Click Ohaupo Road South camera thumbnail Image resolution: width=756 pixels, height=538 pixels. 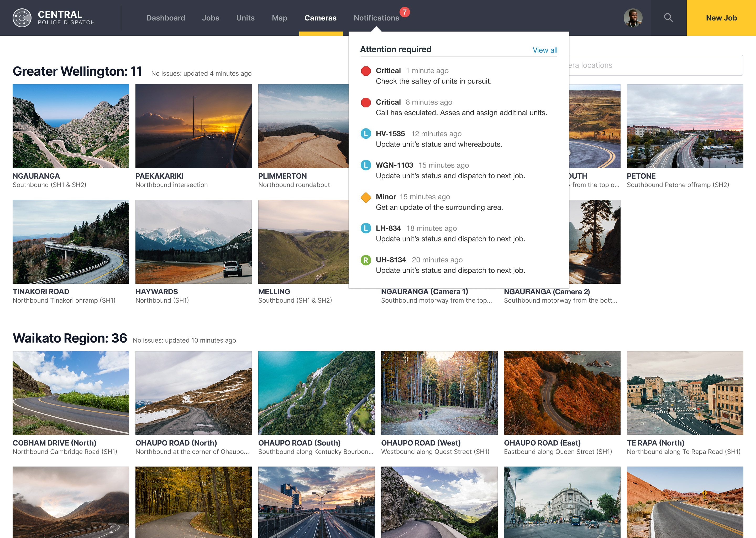316,392
